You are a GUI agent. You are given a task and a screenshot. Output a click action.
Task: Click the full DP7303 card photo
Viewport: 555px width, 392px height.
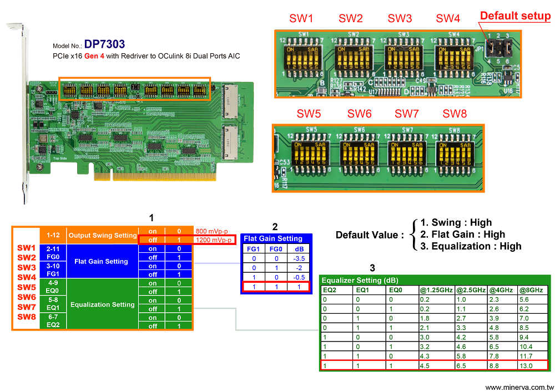tap(130, 113)
